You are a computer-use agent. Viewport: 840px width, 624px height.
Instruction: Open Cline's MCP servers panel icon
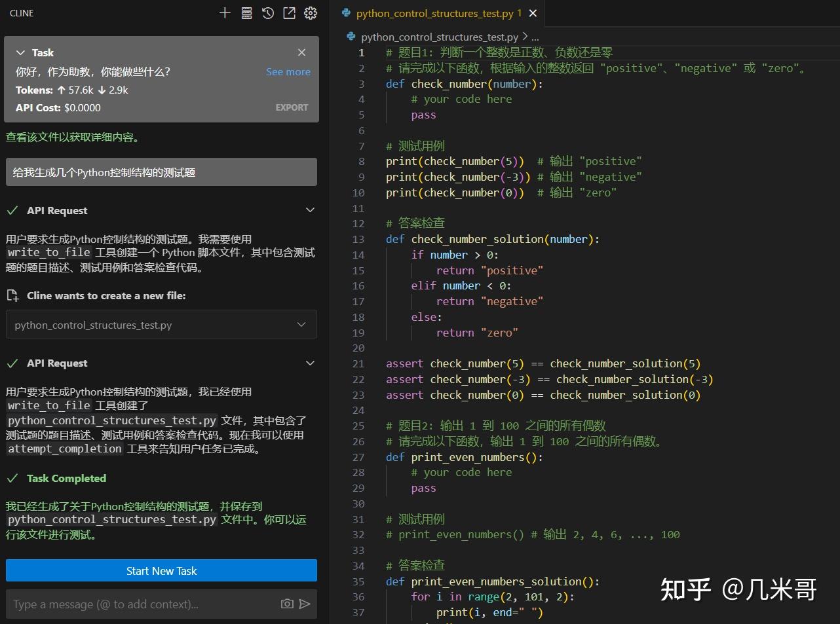(246, 12)
